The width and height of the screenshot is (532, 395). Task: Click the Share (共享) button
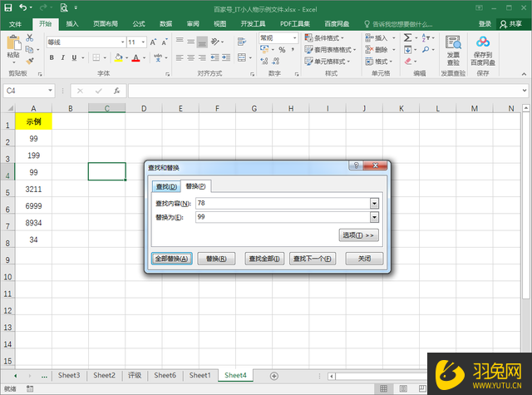[x=511, y=24]
